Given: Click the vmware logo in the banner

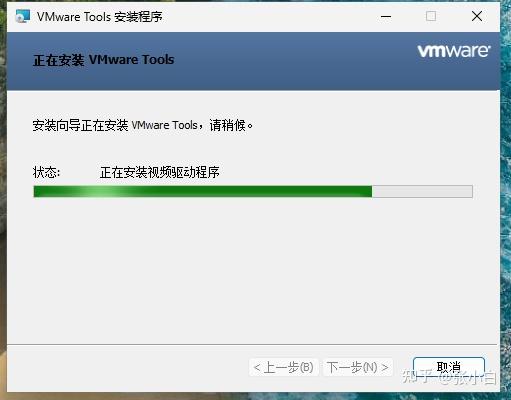Looking at the screenshot, I should pos(454,51).
